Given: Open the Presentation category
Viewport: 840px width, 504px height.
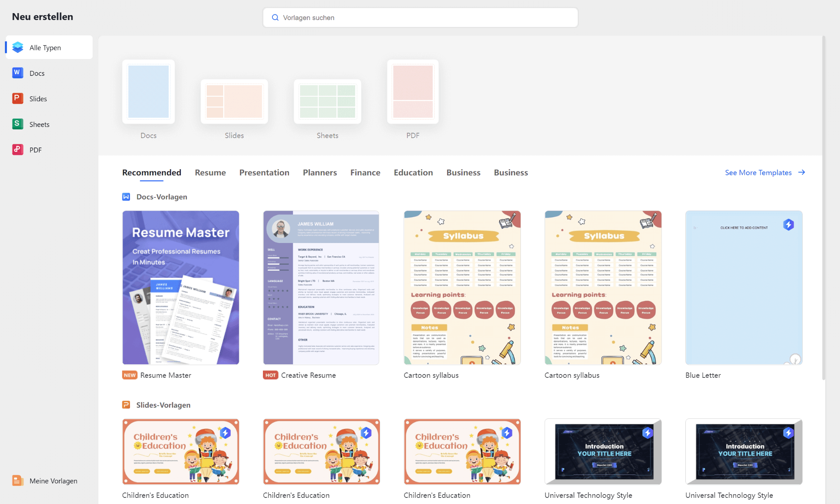Looking at the screenshot, I should point(264,173).
